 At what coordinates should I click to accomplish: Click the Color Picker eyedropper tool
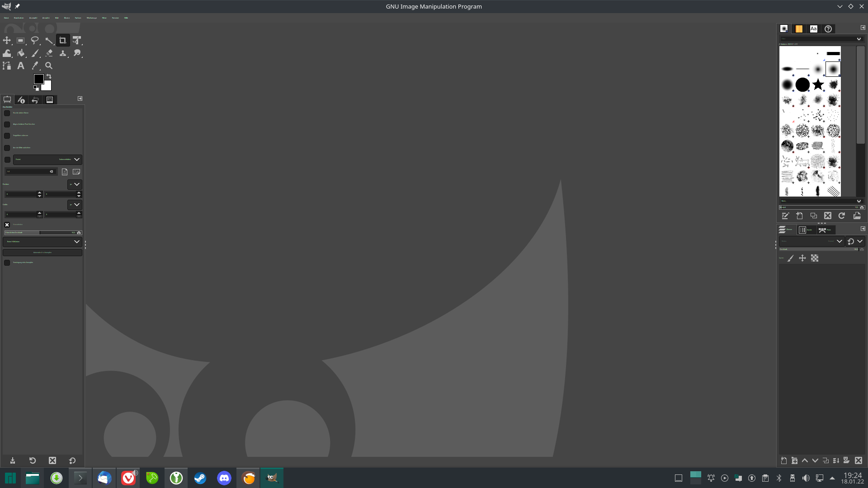(x=35, y=66)
